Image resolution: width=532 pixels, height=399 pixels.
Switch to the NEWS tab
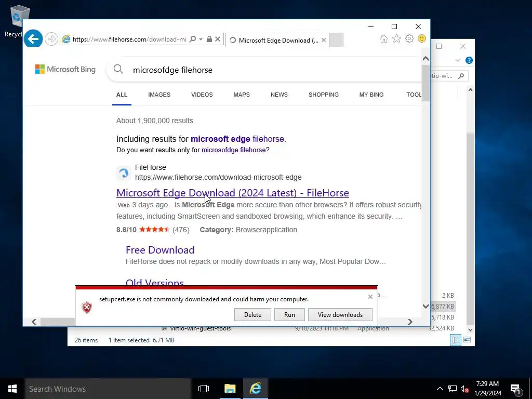(279, 95)
